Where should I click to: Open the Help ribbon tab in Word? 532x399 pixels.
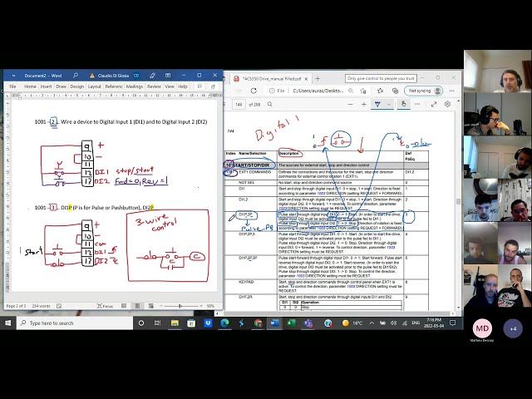coord(183,86)
